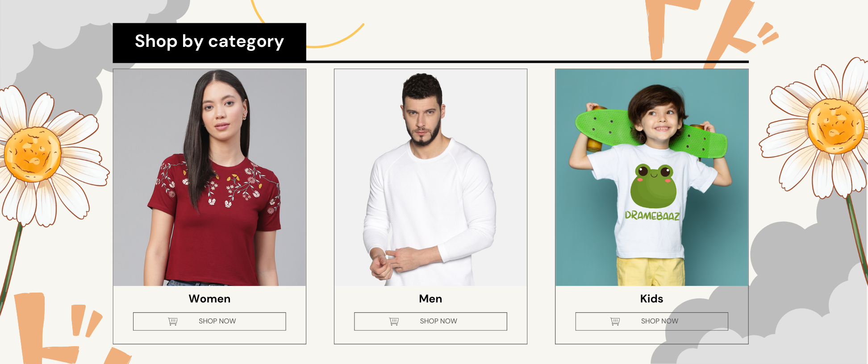Open the Kids category photo
Image resolution: width=868 pixels, height=364 pixels.
click(x=652, y=178)
